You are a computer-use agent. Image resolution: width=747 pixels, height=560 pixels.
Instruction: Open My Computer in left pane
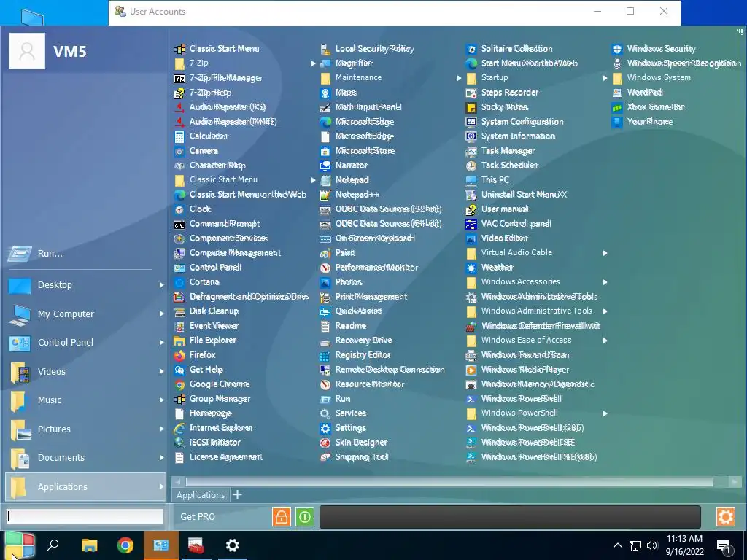pyautogui.click(x=86, y=314)
